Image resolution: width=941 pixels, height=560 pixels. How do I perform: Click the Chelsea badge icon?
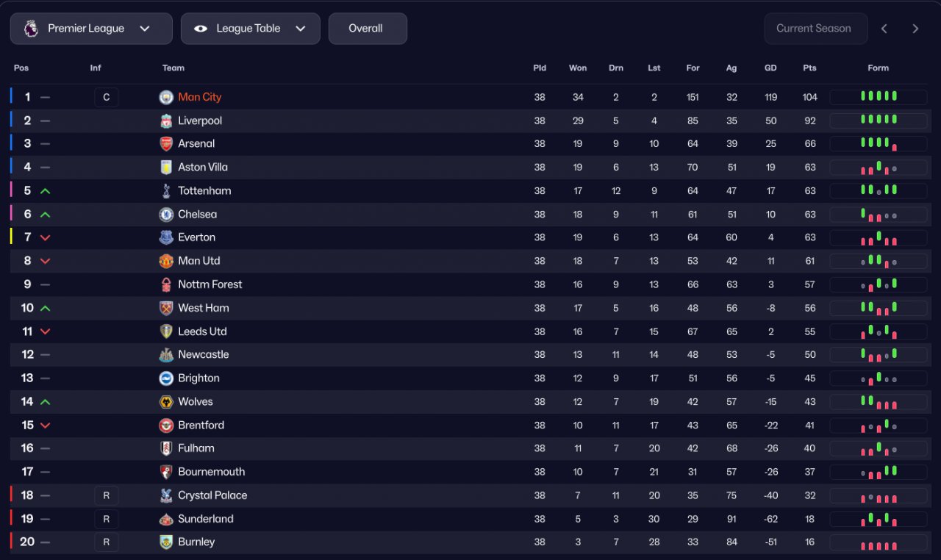tap(166, 215)
